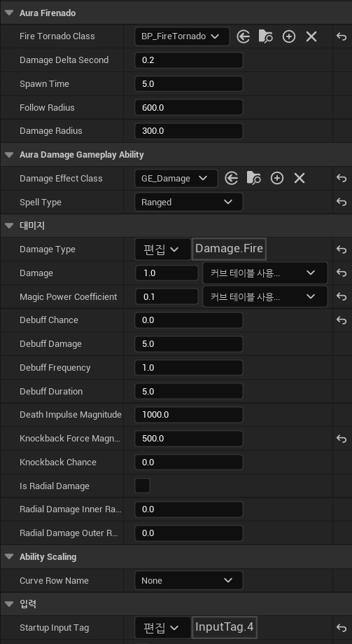352x644 pixels.
Task: Edit the Radial Damage Outer Radius field
Action: [x=189, y=533]
